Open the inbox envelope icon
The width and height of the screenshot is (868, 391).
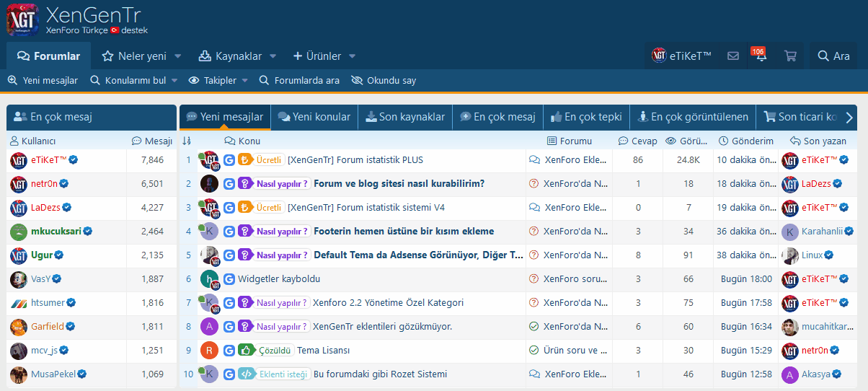pos(733,56)
